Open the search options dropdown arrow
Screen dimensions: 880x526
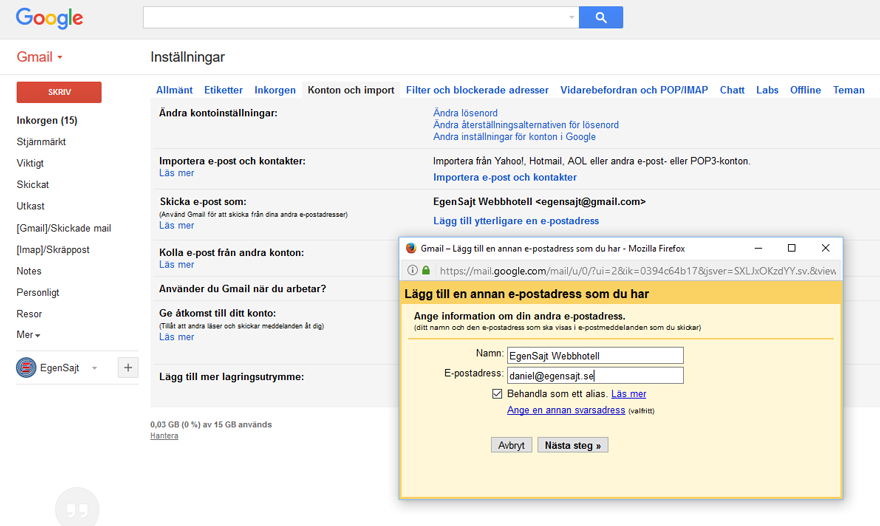tap(571, 17)
